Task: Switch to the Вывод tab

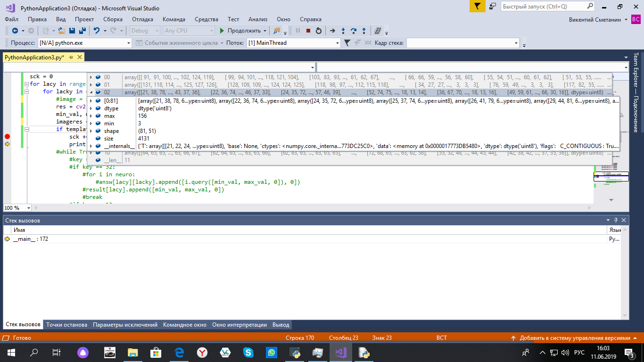Action: click(281, 325)
